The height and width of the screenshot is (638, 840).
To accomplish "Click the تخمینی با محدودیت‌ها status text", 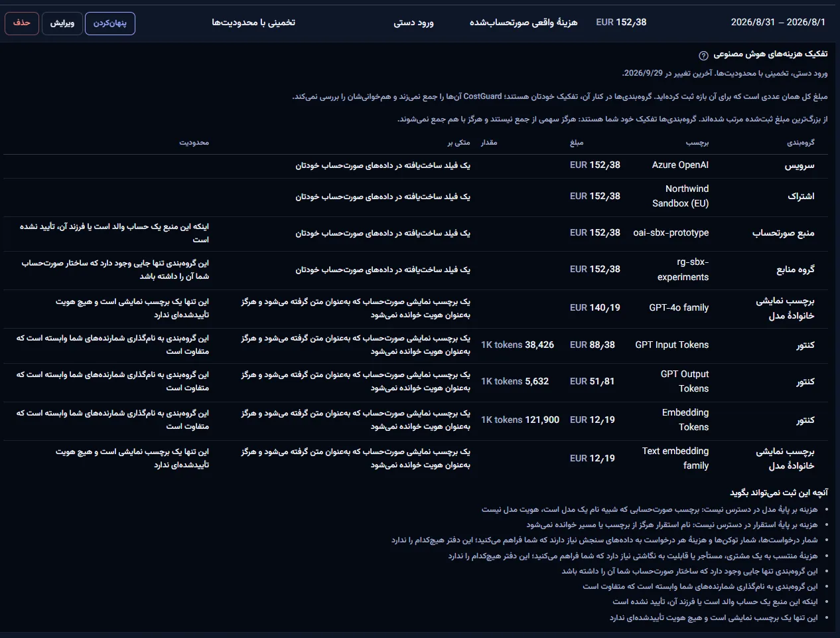I will [x=253, y=23].
